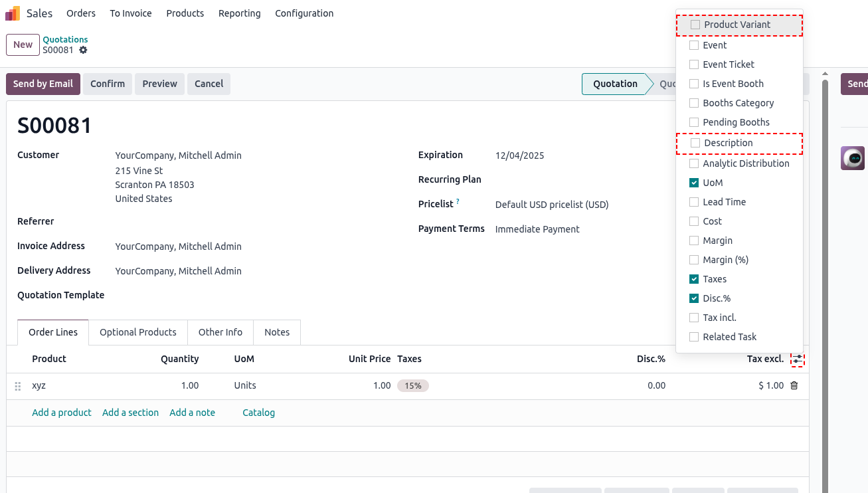Click the 15% tax tag
The width and height of the screenshot is (868, 493).
point(412,386)
